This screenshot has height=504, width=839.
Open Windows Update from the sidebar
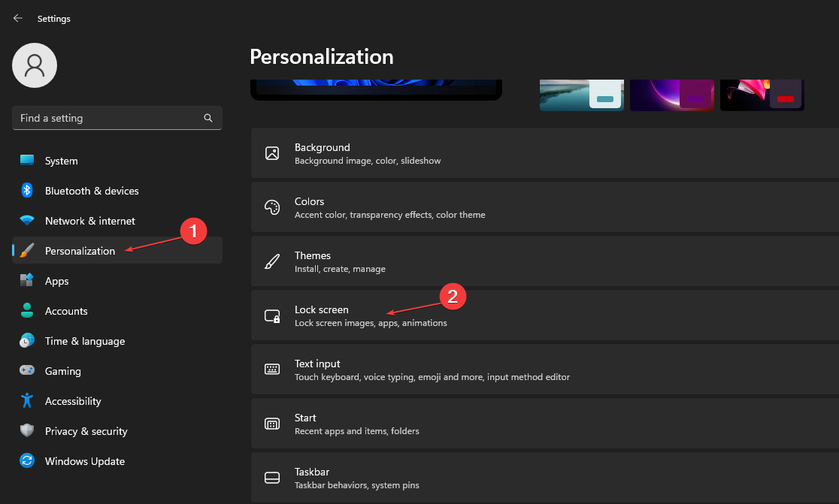84,461
